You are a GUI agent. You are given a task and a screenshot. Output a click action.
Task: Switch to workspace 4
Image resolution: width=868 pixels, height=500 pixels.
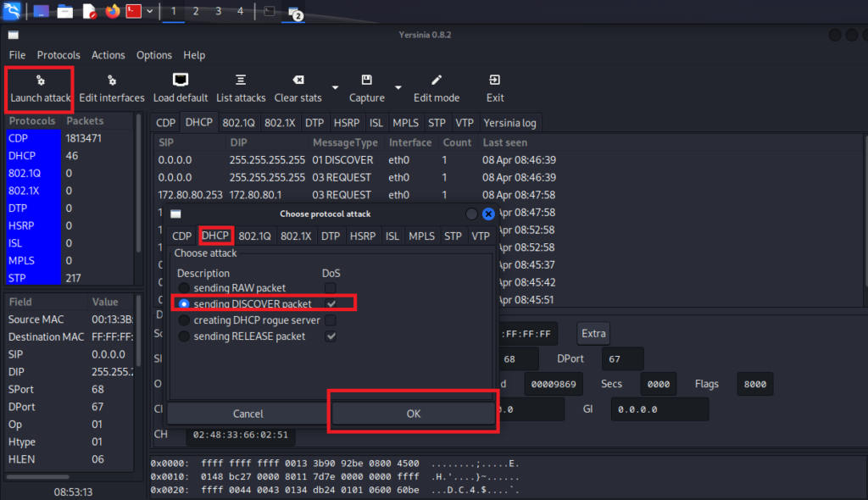point(240,11)
